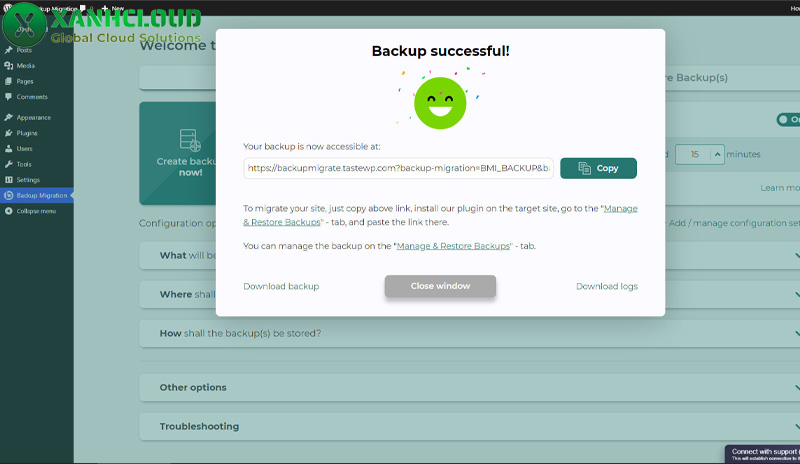Viewport: 800px width, 464px height.
Task: Click the Backup Migration plugin icon
Action: point(8,196)
